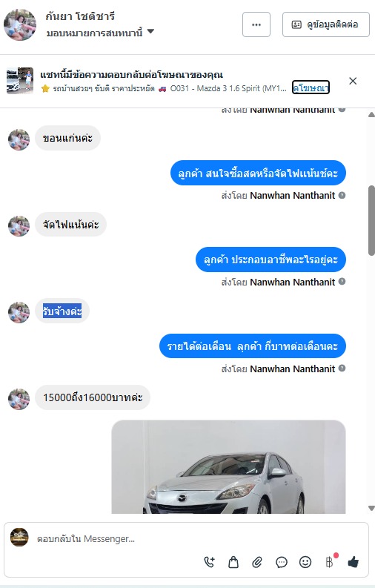Click the phone call plus icon
This screenshot has height=588, width=375.
tap(210, 562)
